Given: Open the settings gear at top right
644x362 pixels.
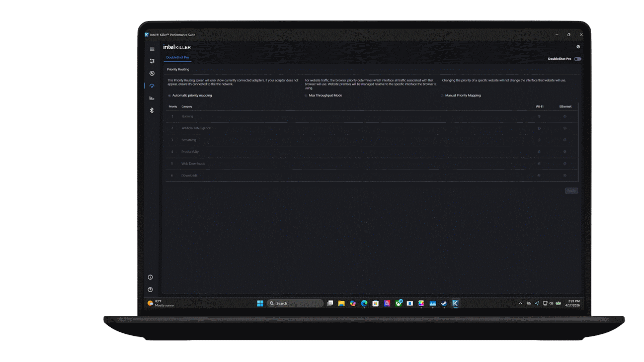Looking at the screenshot, I should [x=578, y=47].
